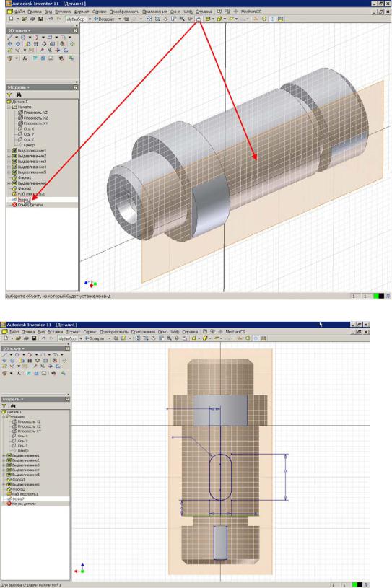Click filter icon in upper window Модель browser
The image size is (392, 588).
(x=9, y=95)
